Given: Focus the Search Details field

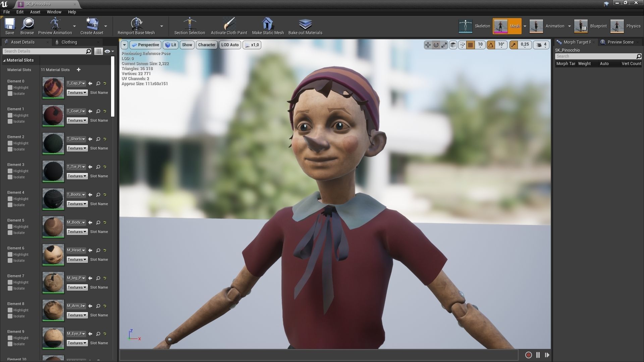Looking at the screenshot, I should pos(44,51).
